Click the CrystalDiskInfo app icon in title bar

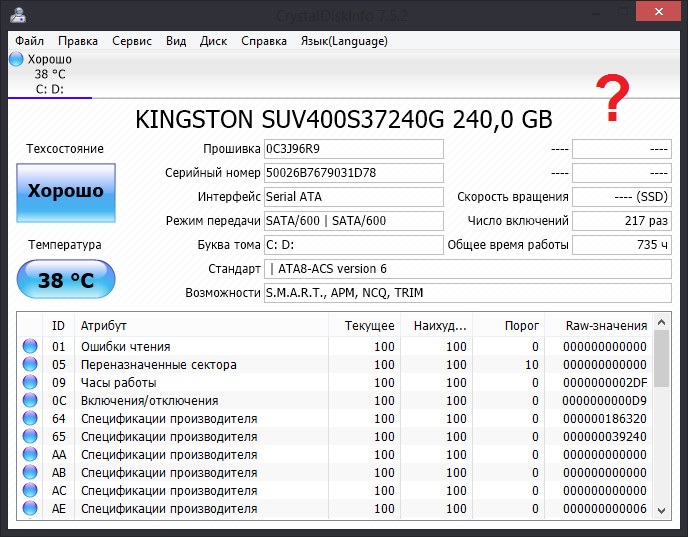(x=18, y=14)
